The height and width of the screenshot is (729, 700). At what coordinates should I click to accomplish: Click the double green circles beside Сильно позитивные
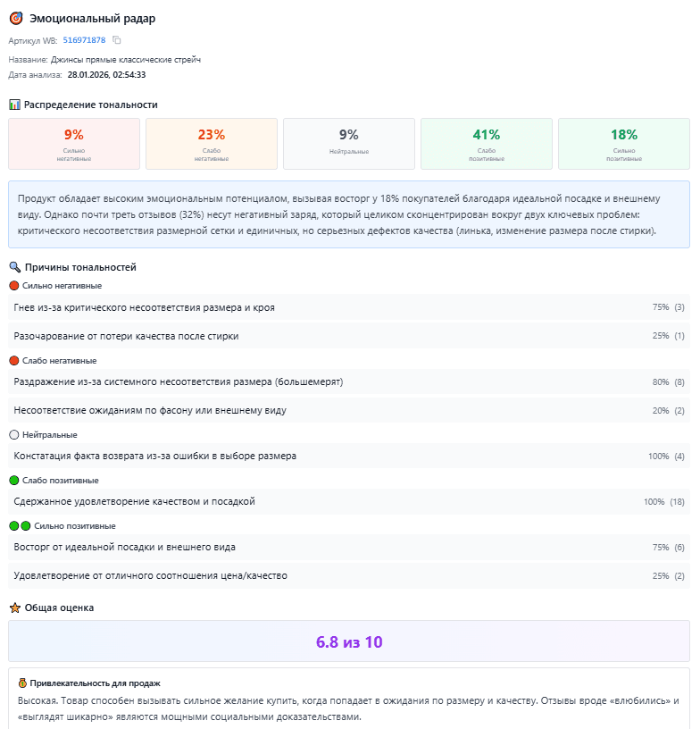point(20,526)
